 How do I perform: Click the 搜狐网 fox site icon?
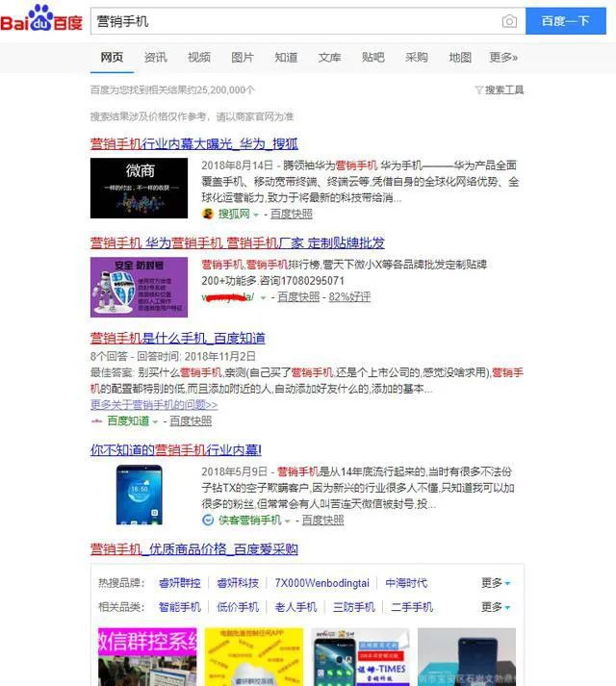click(208, 214)
